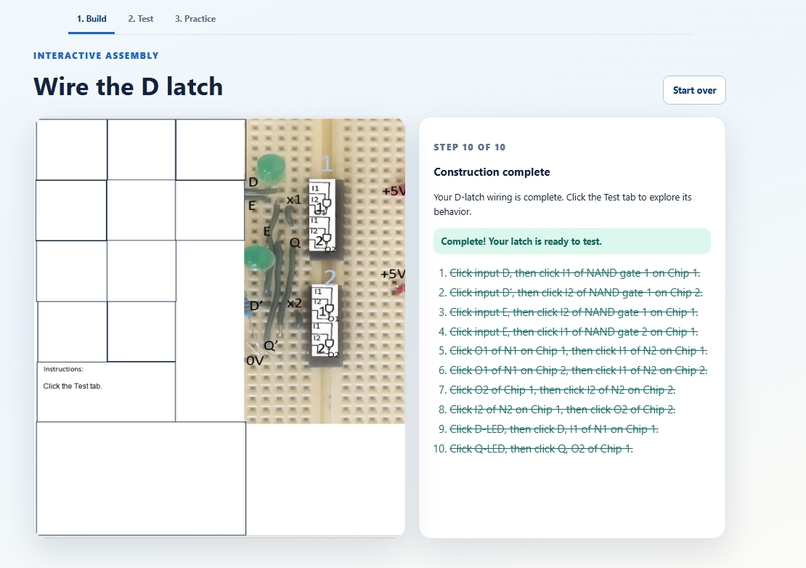
Task: Click the lower green Q-LED on the breadboard
Action: (259, 258)
